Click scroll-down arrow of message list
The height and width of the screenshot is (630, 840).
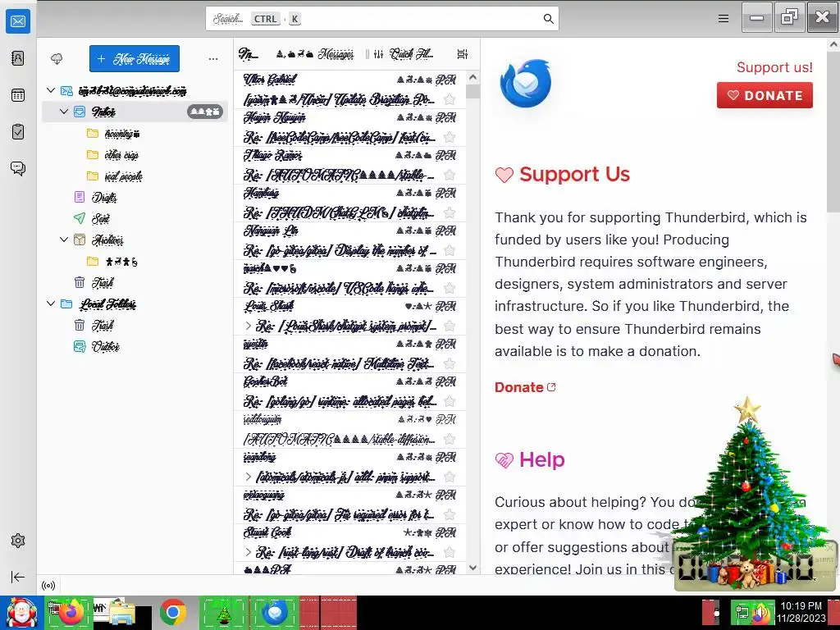472,568
